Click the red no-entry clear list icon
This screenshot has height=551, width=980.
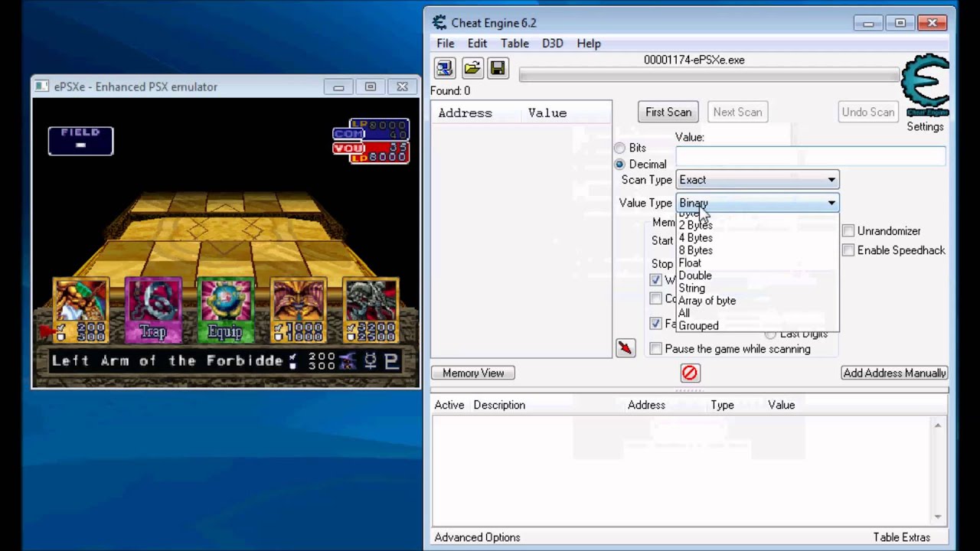pos(690,373)
